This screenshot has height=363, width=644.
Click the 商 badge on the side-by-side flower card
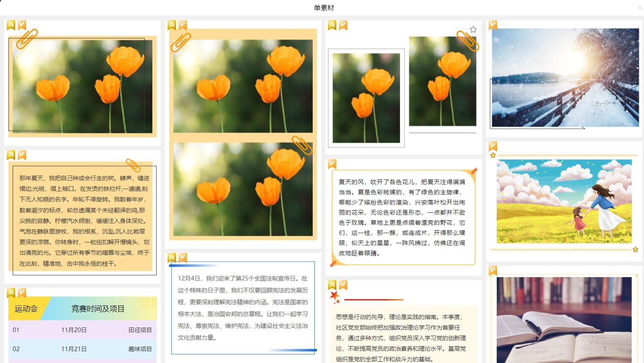point(332,25)
